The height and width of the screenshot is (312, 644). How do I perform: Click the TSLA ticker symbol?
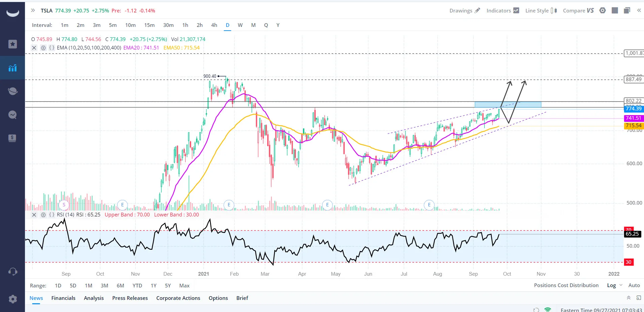[46, 11]
